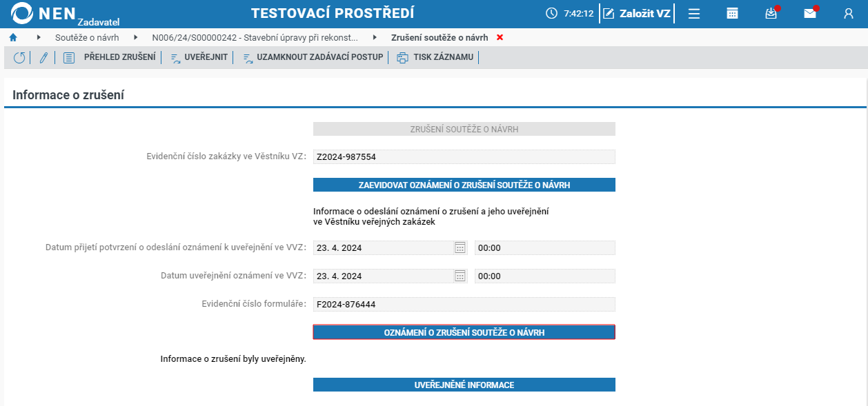Click the home icon in breadcrumb
Image resolution: width=868 pixels, height=406 pixels.
pyautogui.click(x=12, y=37)
